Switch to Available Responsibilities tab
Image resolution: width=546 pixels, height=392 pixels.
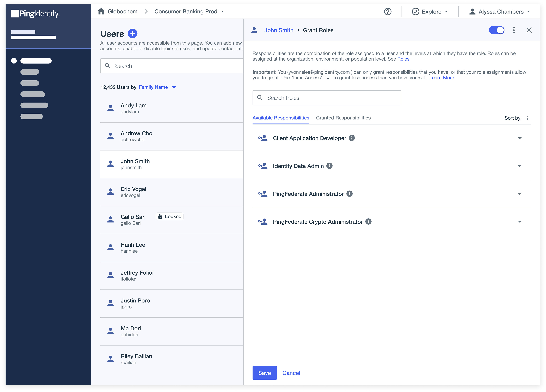click(x=281, y=118)
